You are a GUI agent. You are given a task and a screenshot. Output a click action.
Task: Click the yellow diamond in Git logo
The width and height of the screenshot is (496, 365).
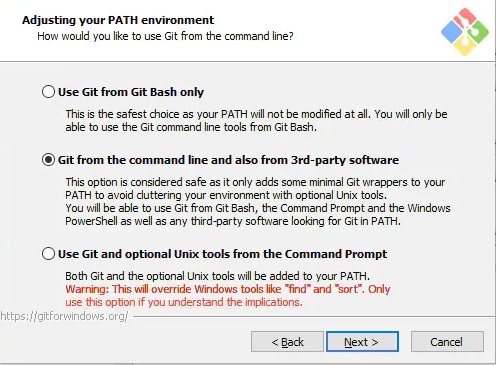coord(465,45)
